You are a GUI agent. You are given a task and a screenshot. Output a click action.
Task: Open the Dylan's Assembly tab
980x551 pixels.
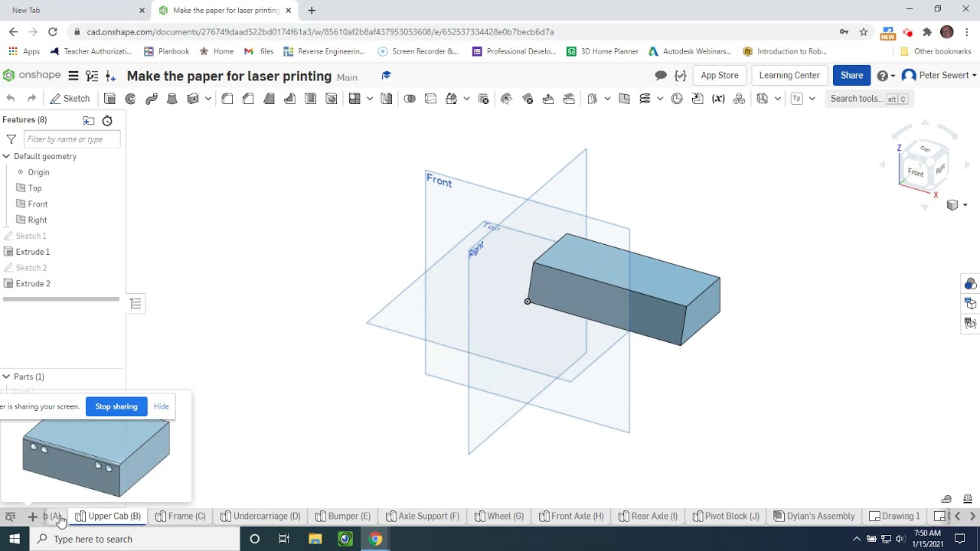click(814, 517)
